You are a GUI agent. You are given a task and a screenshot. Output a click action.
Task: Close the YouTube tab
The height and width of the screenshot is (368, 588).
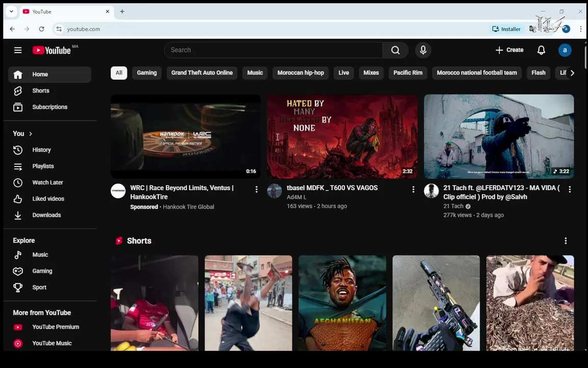[107, 11]
